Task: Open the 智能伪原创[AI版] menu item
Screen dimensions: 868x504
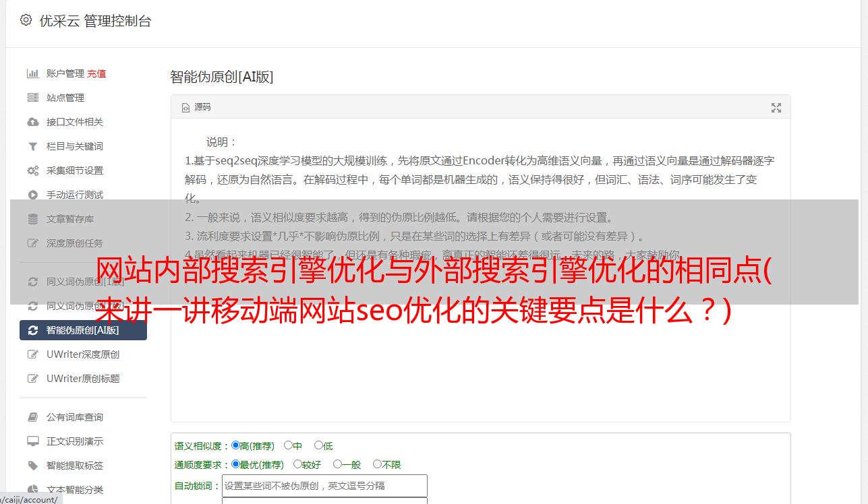Action: pyautogui.click(x=83, y=330)
